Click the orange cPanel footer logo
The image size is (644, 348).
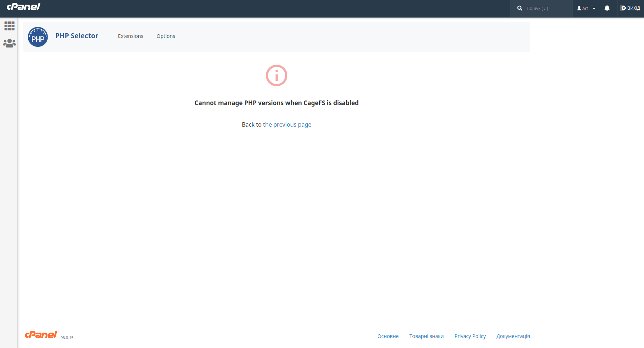(41, 334)
